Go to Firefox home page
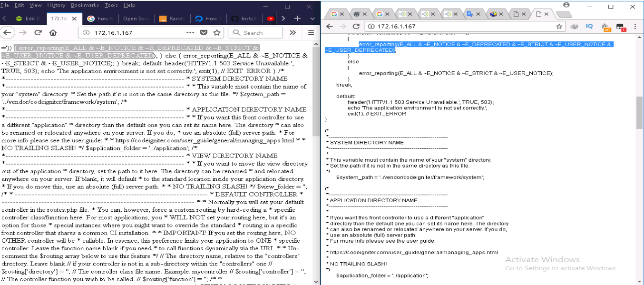Image resolution: width=644 pixels, height=285 pixels. click(x=53, y=33)
